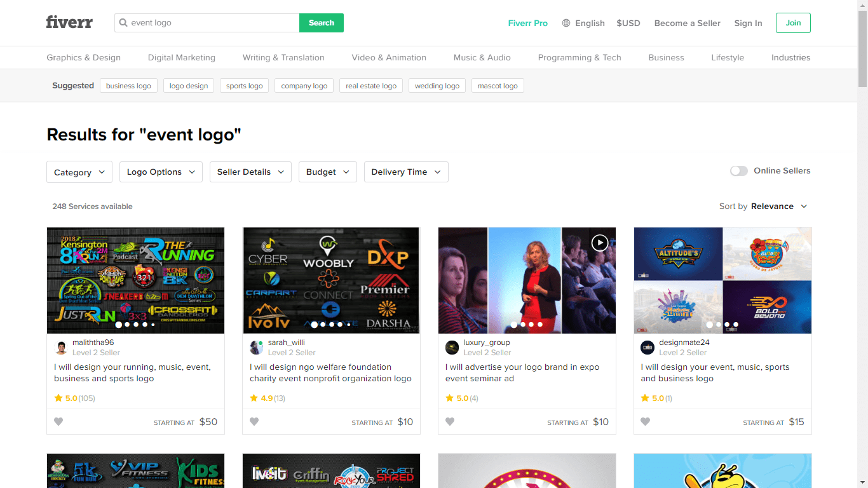This screenshot has height=488, width=868.
Task: Open the designmate24 gig thumbnail
Action: (x=722, y=280)
